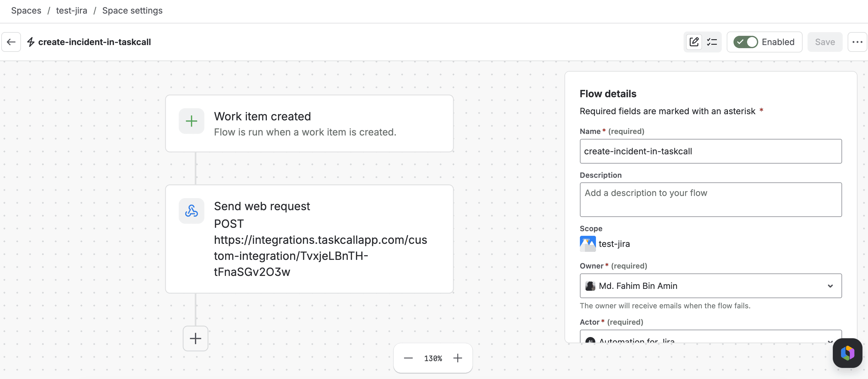
Task: Click the Spaces breadcrumb link
Action: click(x=26, y=10)
